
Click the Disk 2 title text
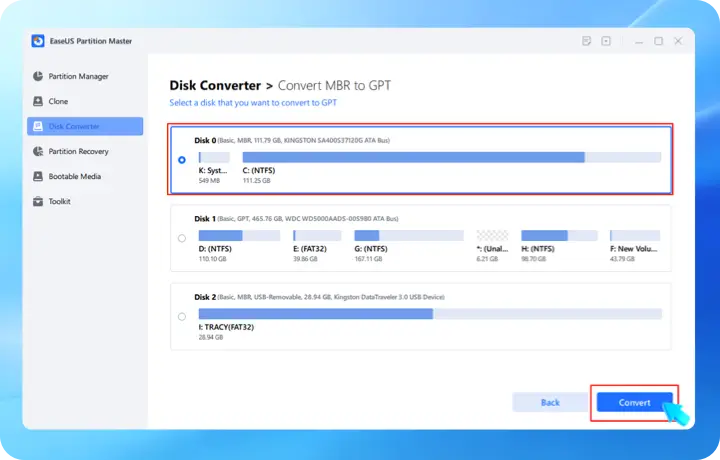[x=205, y=297]
